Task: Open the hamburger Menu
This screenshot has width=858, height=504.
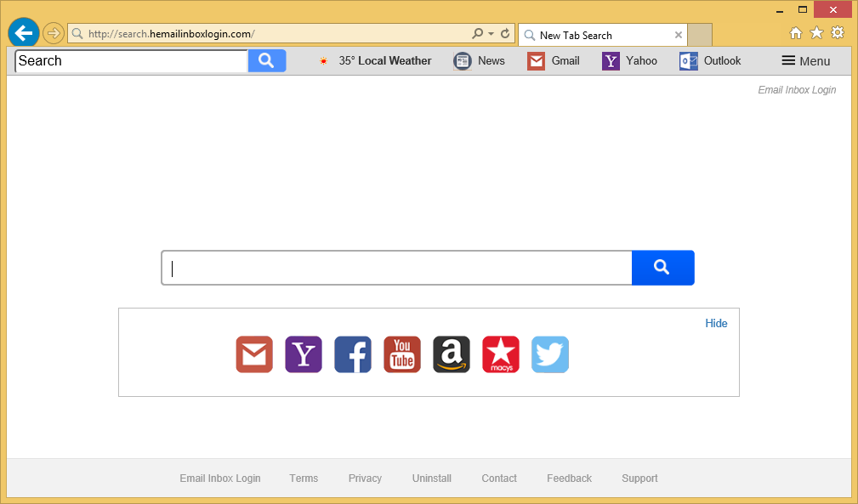Action: pos(806,61)
